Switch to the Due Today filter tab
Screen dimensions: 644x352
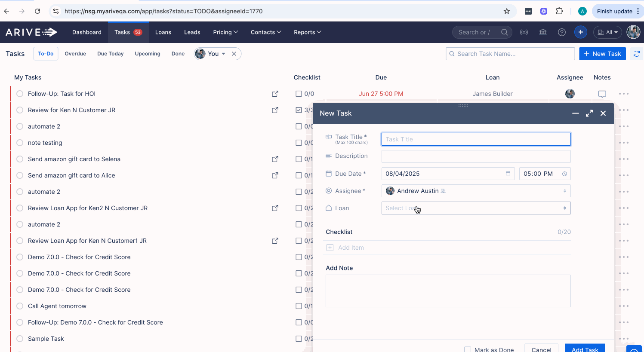click(111, 54)
